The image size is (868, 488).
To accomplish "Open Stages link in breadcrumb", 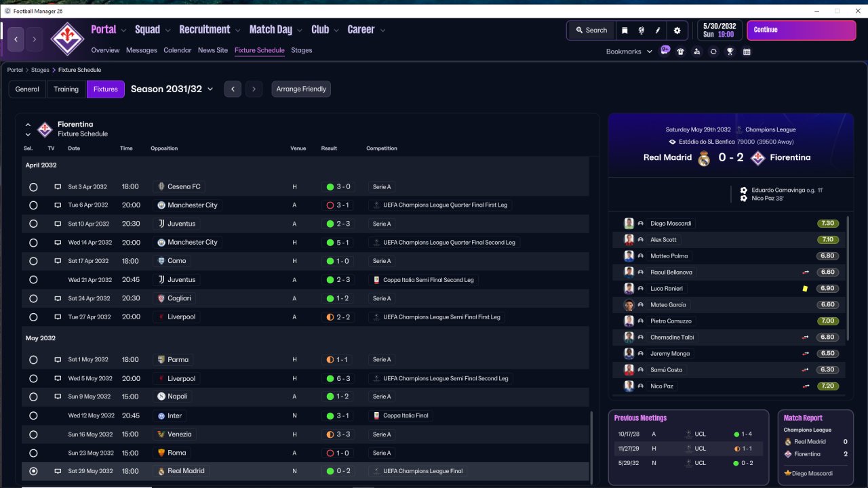I will coord(40,70).
